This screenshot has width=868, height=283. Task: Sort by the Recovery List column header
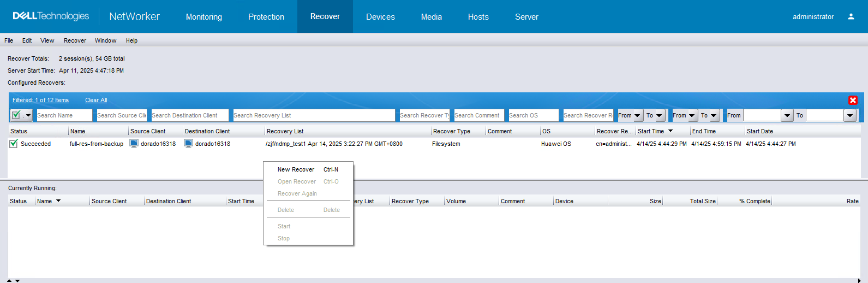tap(348, 131)
